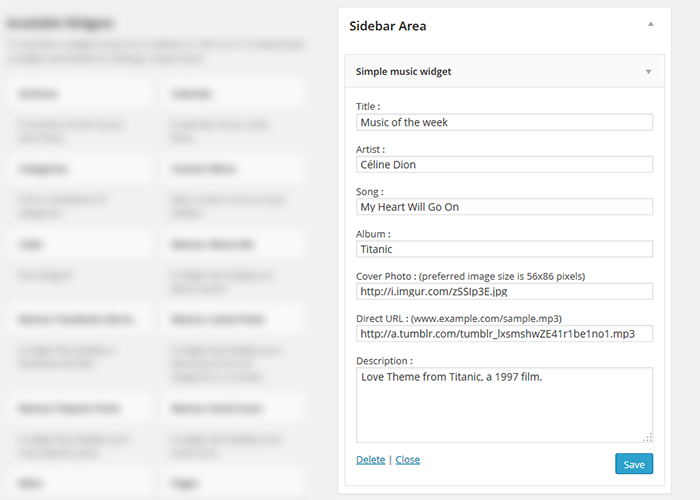Screen dimensions: 700x500
Task: Collapse the Sidebar Area panel arrow
Action: click(651, 23)
